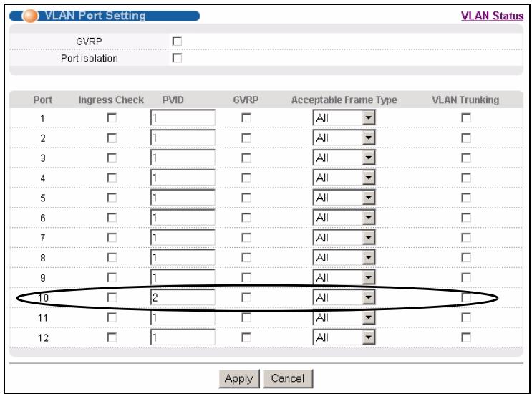Click the PVID column header
Image resolution: width=532 pixels, height=394 pixels.
(173, 100)
